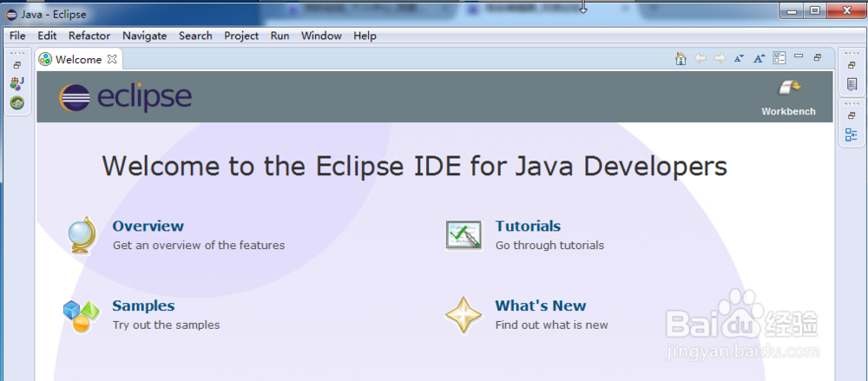The width and height of the screenshot is (868, 381).
Task: Open the Window menu
Action: coord(321,36)
